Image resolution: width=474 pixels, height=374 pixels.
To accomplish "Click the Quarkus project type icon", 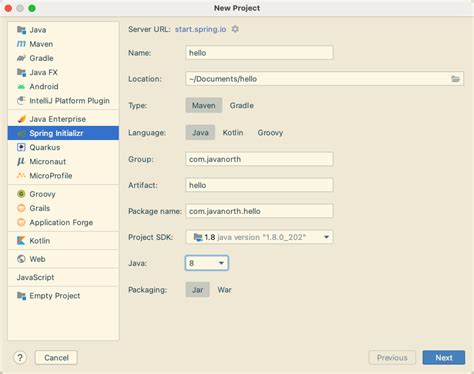I will (21, 147).
